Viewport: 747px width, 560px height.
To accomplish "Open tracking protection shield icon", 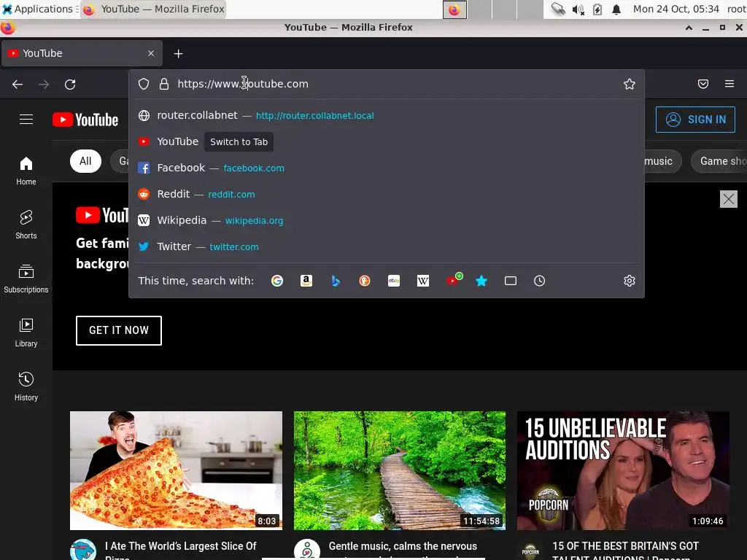I will [144, 85].
